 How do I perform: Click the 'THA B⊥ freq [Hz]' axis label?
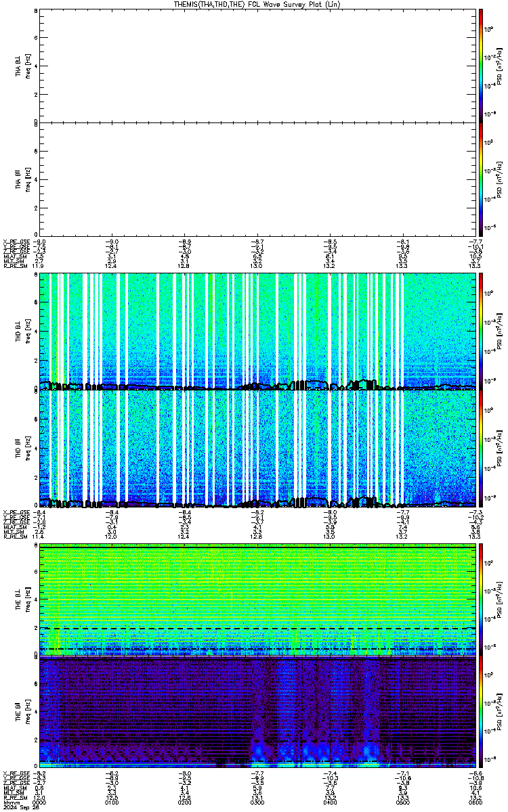pyautogui.click(x=23, y=66)
